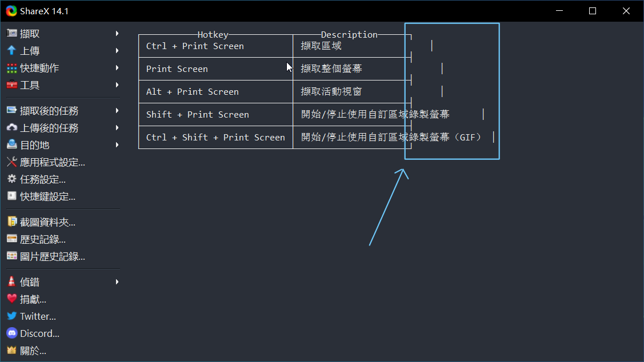Click the 捐獻 heart icon
The width and height of the screenshot is (644, 362).
pos(12,299)
